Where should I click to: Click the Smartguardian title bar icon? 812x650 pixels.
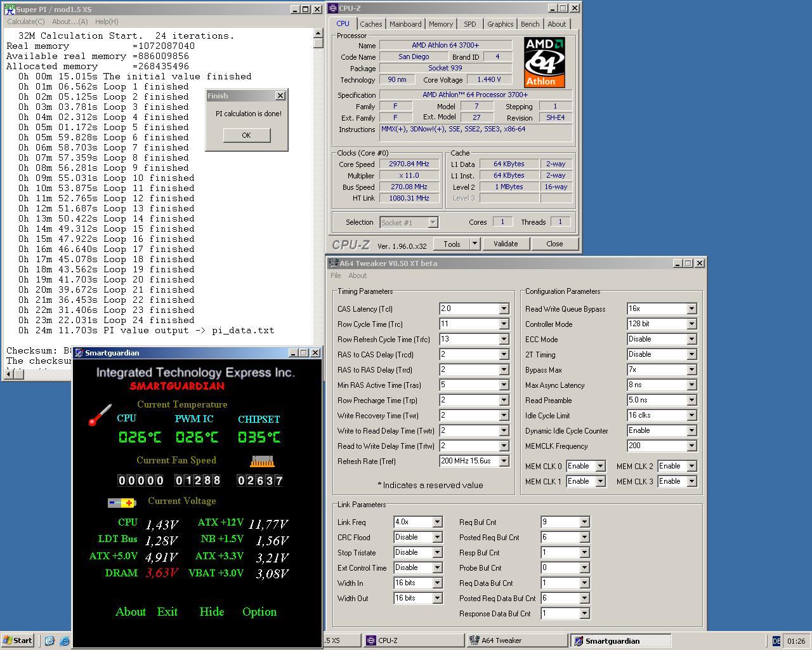tap(79, 353)
